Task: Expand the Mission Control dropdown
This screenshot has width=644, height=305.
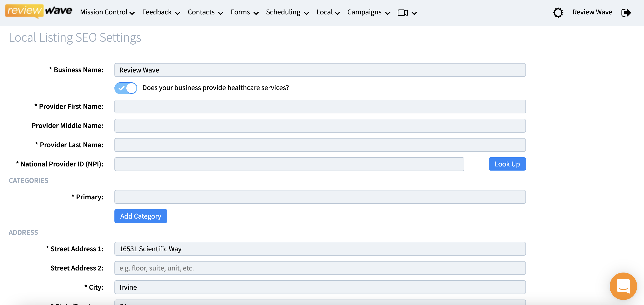Action: click(107, 12)
